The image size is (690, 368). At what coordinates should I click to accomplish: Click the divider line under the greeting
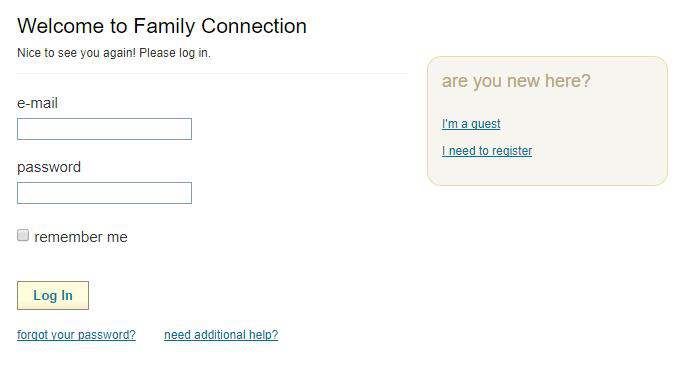pos(212,74)
